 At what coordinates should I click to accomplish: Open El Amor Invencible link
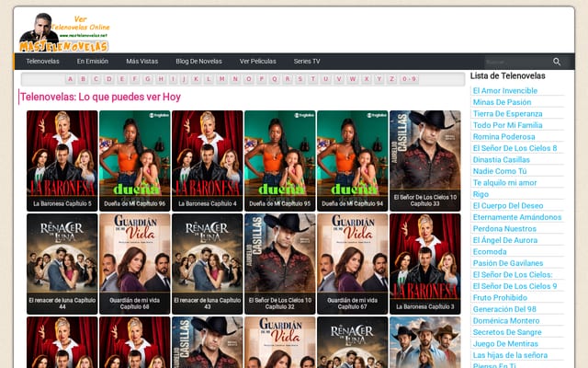[x=505, y=90]
